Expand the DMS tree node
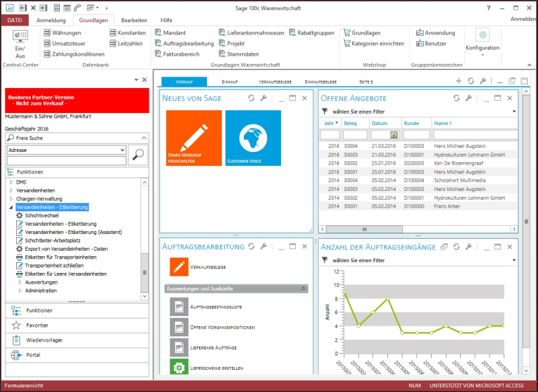Image resolution: width=538 pixels, height=392 pixels. [11, 182]
